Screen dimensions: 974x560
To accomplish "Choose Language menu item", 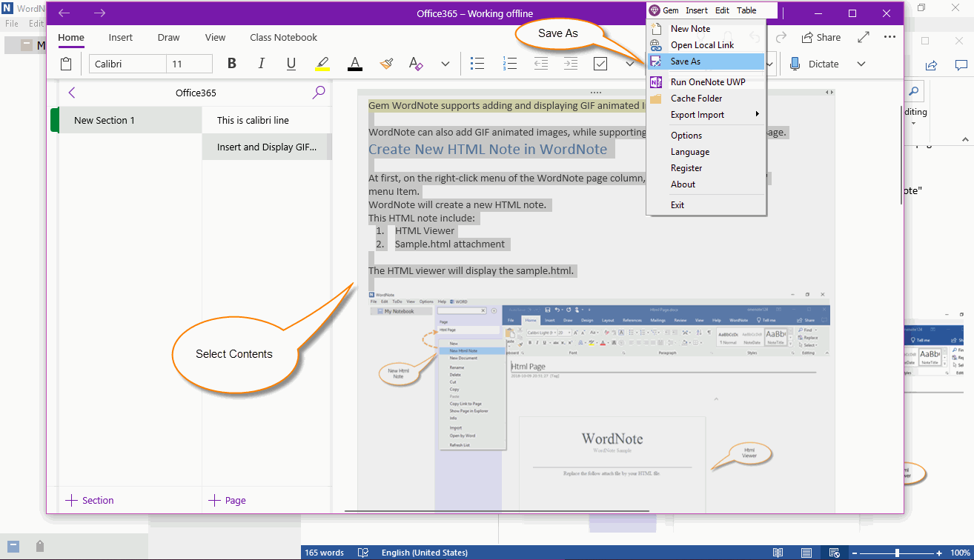I will (x=706, y=152).
